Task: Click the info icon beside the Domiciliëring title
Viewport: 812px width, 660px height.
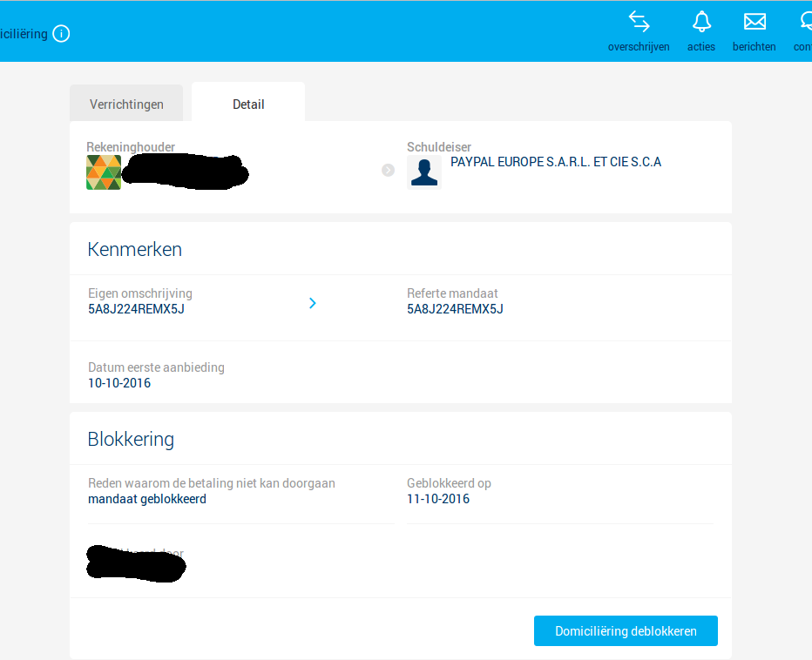Action: [61, 34]
